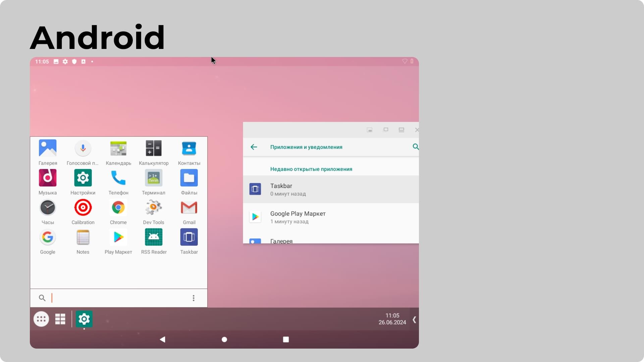Launch Dev Tools app

click(154, 212)
